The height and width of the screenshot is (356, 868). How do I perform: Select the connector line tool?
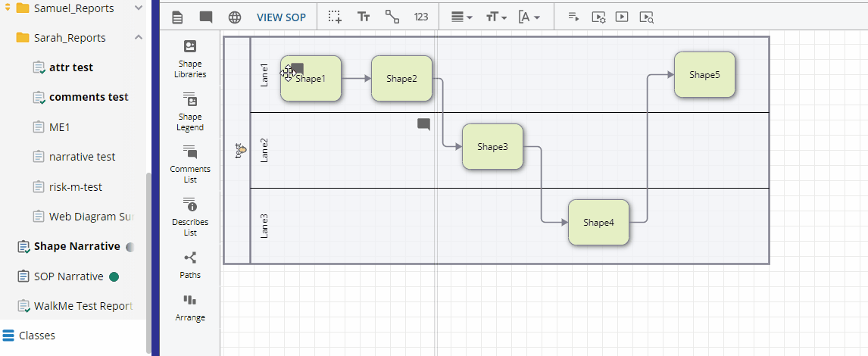[392, 17]
